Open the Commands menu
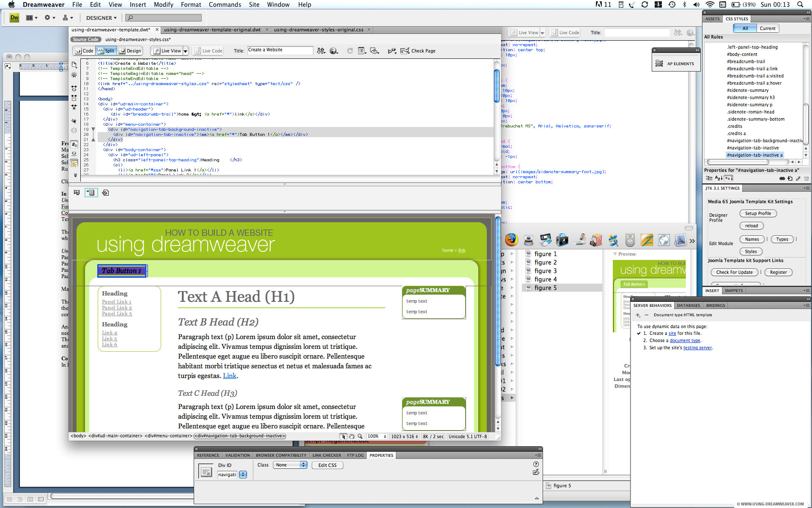Image resolution: width=812 pixels, height=508 pixels. coord(225,5)
